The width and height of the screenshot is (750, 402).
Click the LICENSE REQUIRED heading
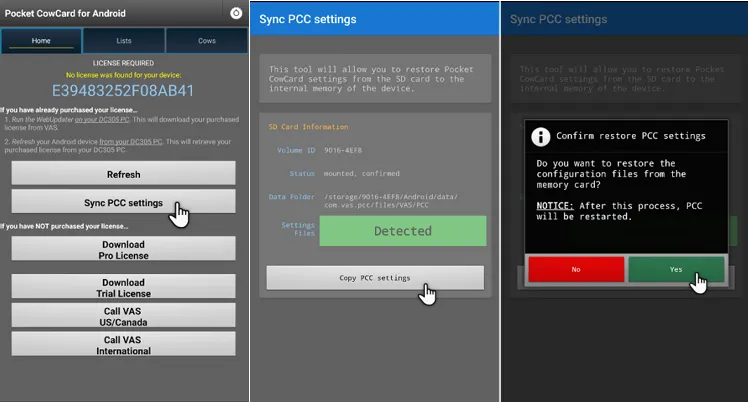click(123, 63)
